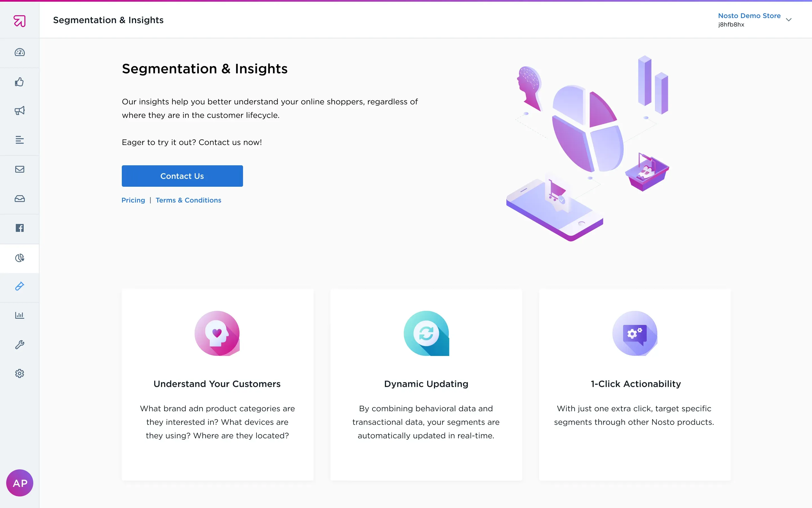Click the pie chart hero illustration
The width and height of the screenshot is (812, 508).
coord(588,128)
